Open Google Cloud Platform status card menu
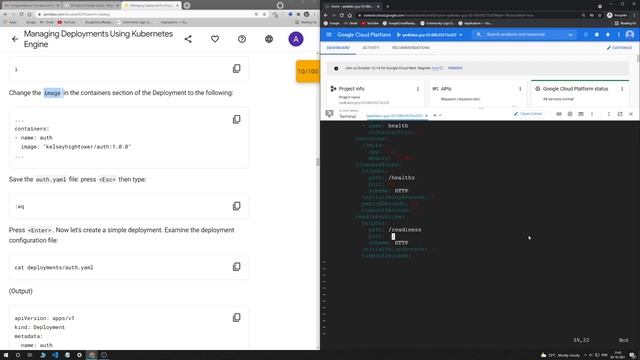 tap(622, 89)
